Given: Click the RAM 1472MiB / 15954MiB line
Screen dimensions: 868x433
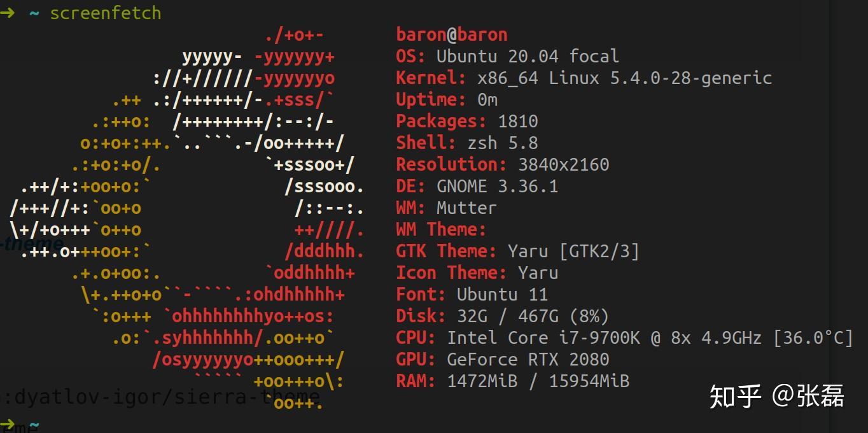Looking at the screenshot, I should pos(513,381).
